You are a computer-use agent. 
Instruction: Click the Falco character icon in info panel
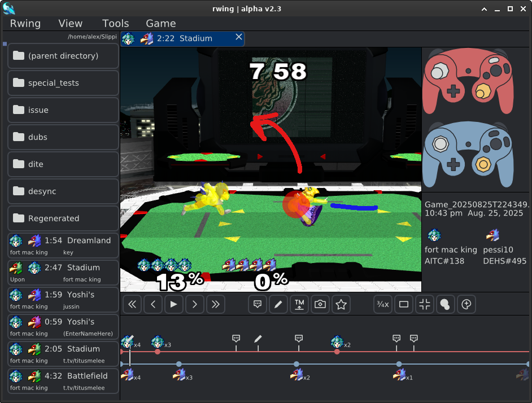(x=492, y=235)
